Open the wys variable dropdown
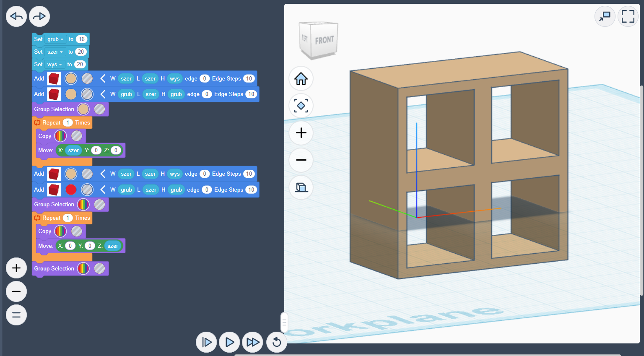Viewport: 644px width, 356px height. [x=55, y=65]
